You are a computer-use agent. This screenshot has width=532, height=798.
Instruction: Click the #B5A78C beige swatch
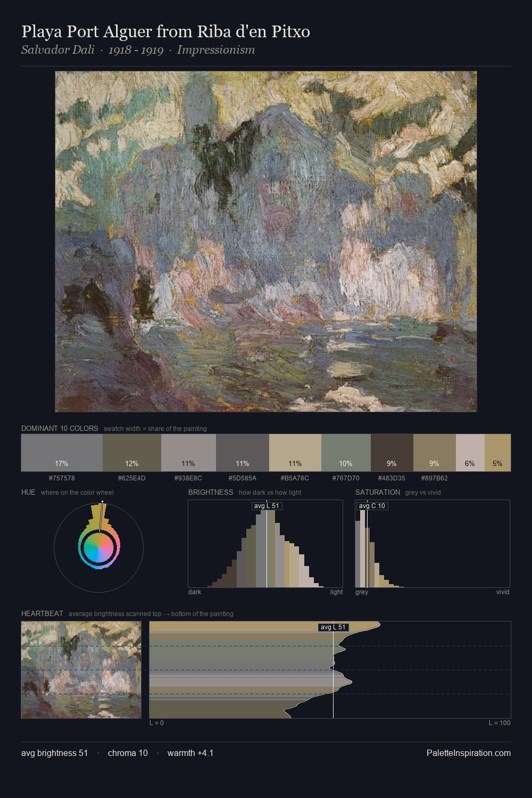295,453
